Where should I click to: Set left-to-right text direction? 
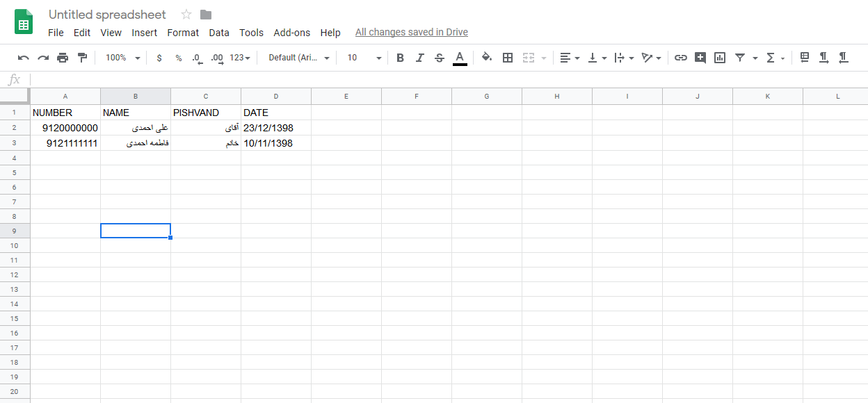click(824, 58)
